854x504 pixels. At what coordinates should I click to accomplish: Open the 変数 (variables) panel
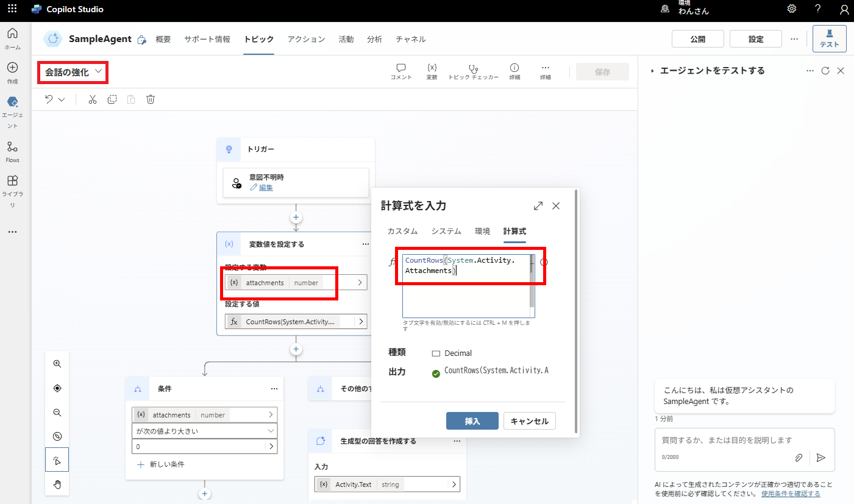click(432, 71)
